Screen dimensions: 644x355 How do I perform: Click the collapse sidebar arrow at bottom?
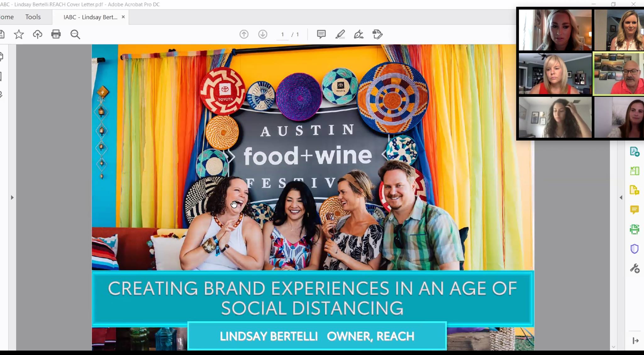636,341
